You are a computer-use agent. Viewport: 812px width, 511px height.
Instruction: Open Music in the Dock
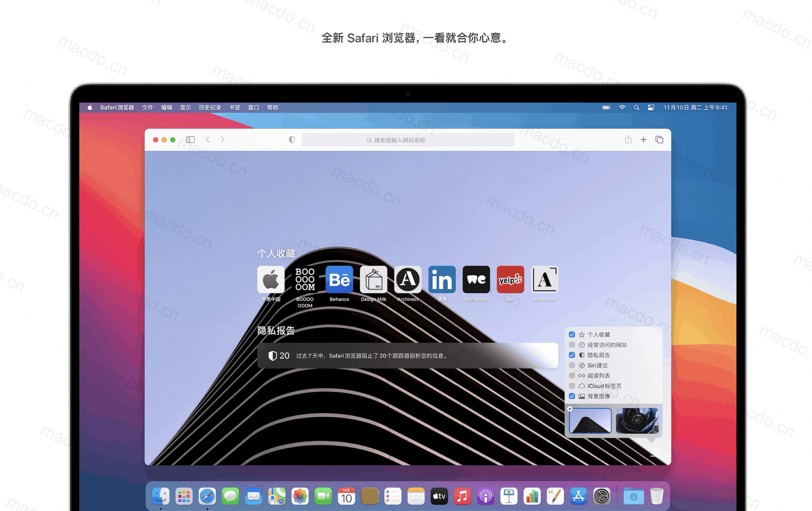coord(462,496)
